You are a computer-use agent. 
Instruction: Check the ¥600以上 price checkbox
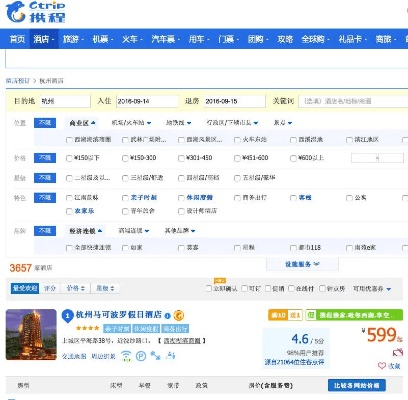tap(293, 158)
